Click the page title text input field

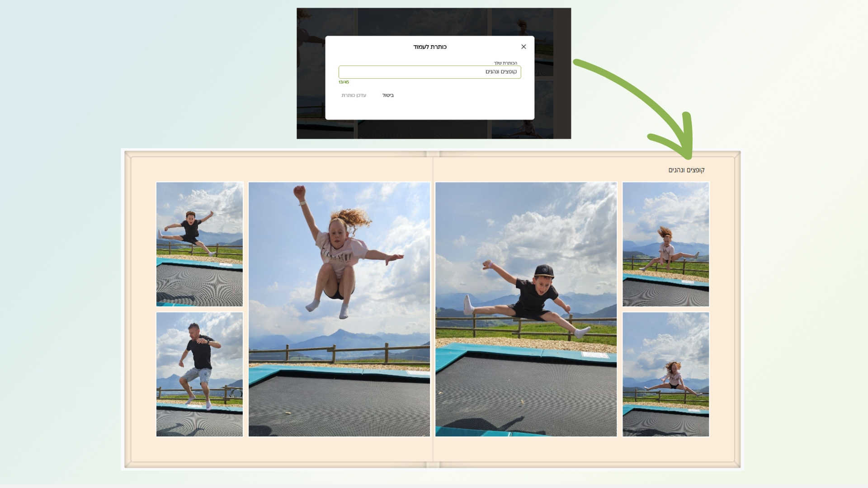point(429,72)
